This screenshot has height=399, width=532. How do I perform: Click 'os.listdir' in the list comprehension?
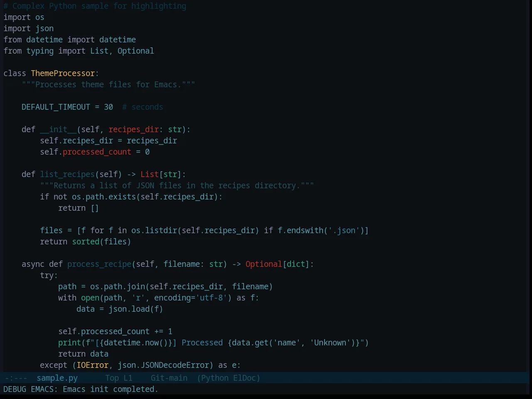coord(154,230)
